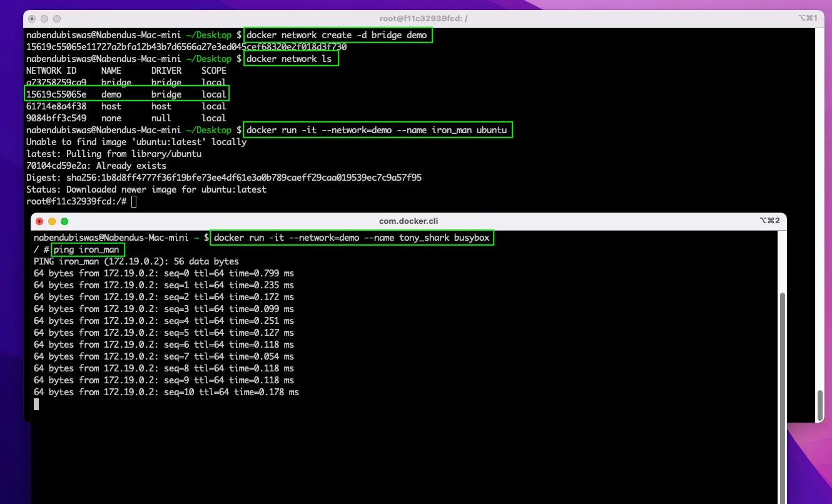Close the com.docker.cli terminal window

39,221
